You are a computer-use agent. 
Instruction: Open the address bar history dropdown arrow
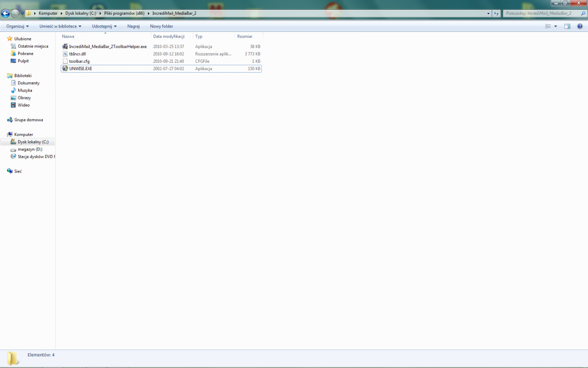click(x=489, y=13)
